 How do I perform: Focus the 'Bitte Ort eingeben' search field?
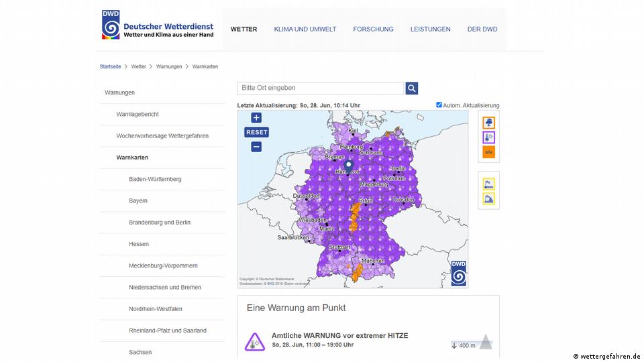tap(321, 88)
